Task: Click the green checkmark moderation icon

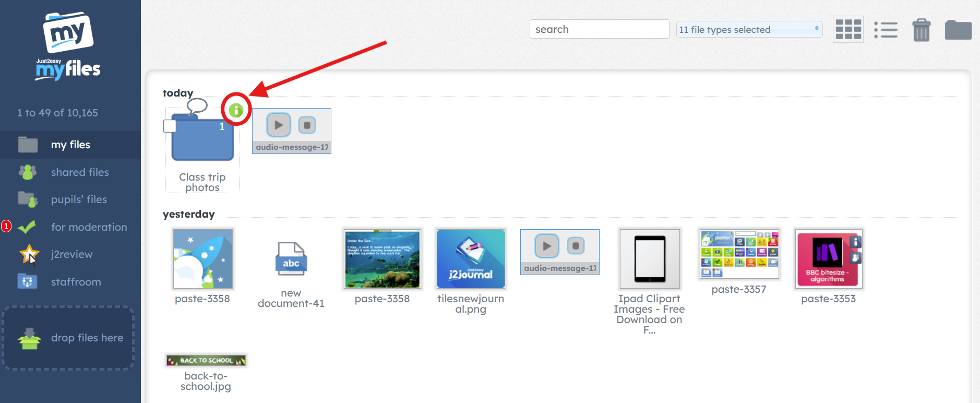Action: (27, 227)
